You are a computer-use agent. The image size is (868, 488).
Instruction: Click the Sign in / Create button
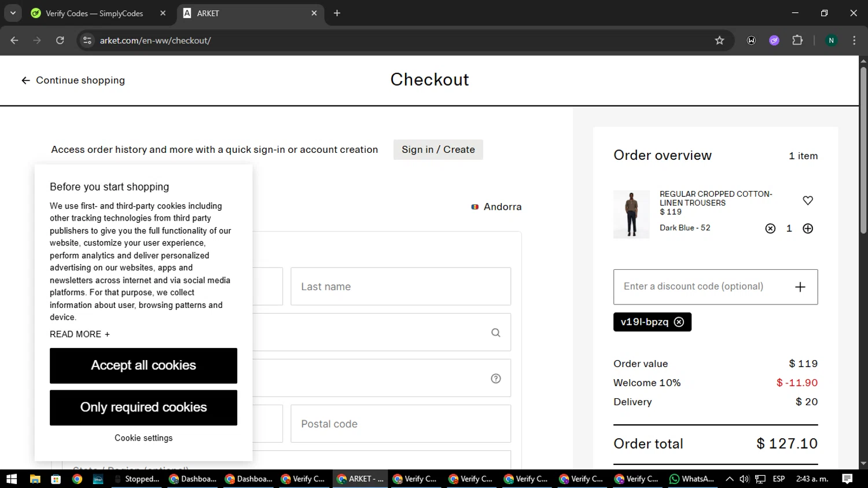point(438,149)
